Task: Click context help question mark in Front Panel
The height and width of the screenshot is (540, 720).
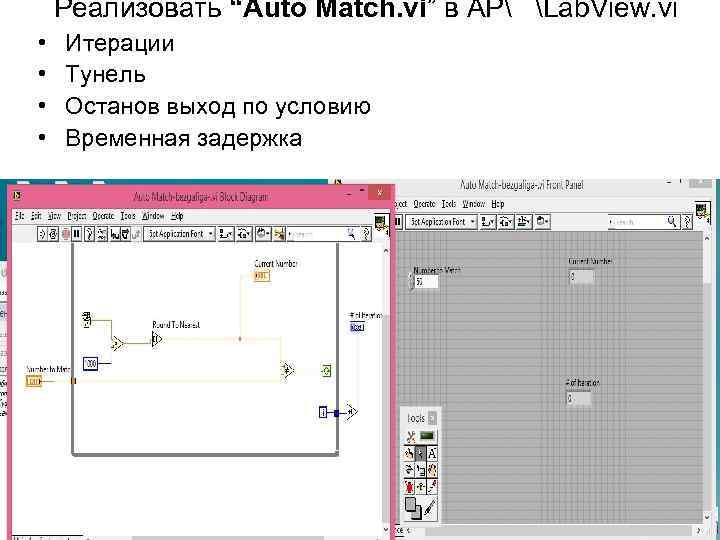Action: coord(687,222)
